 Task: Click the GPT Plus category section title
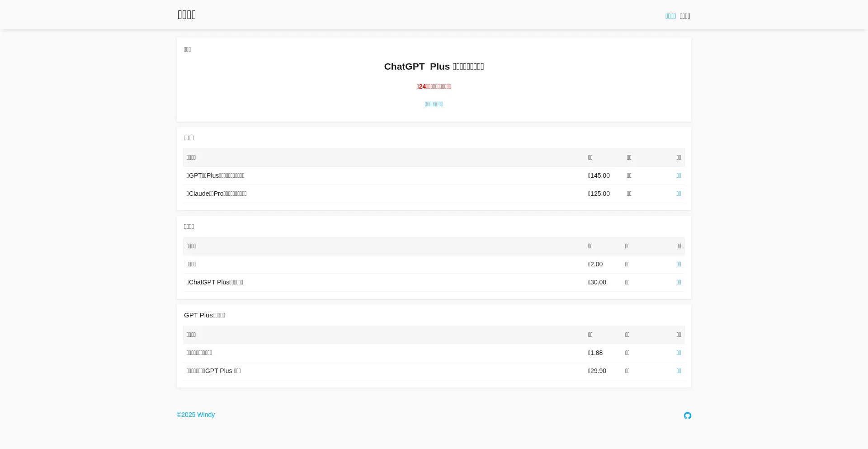(204, 315)
